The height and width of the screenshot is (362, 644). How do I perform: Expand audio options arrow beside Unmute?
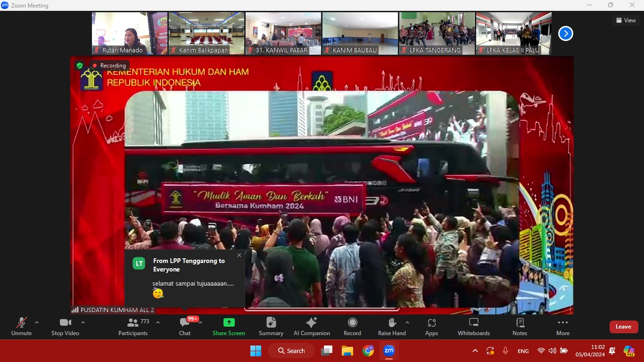pyautogui.click(x=37, y=322)
